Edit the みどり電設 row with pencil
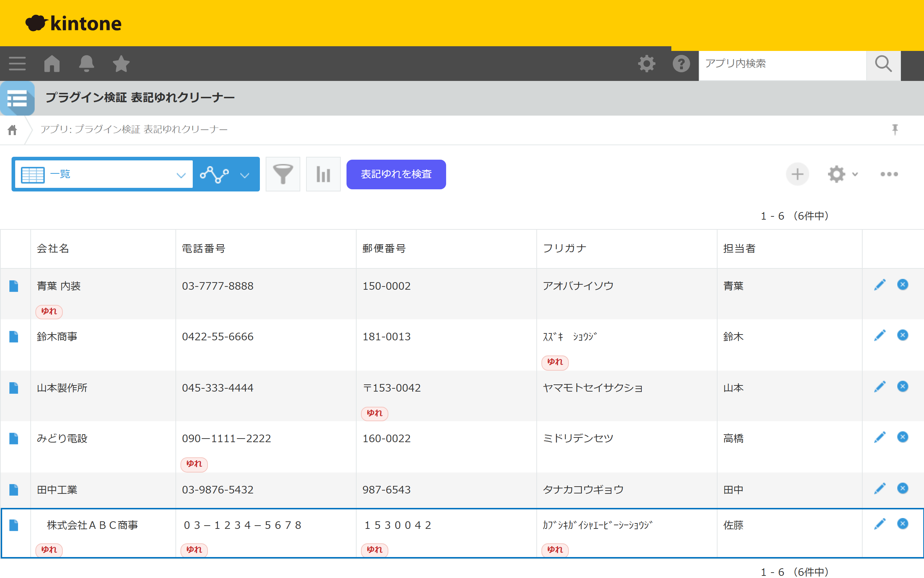 pos(880,437)
